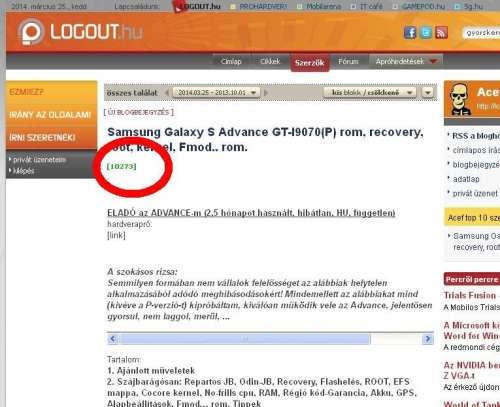Click the skull avatar image

459,99
